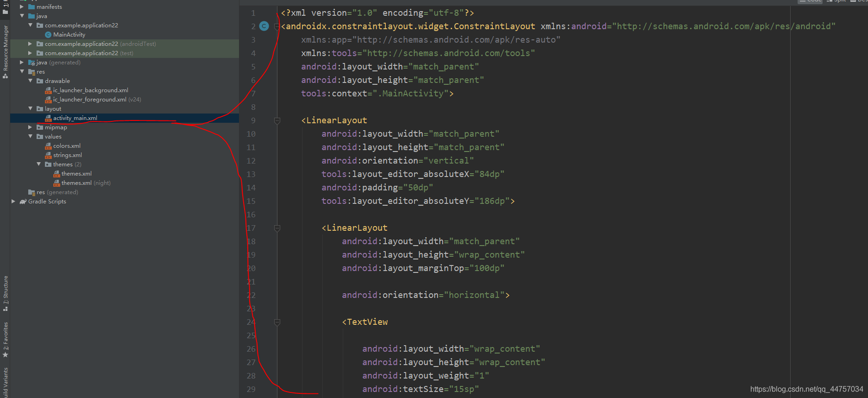Collapse the themes (2) node
Screen dimensions: 868x398
click(38, 164)
